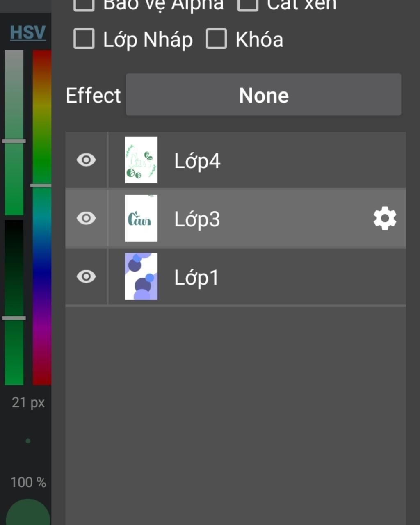
Task: Click the Lớp3 layer name
Action: tap(197, 219)
